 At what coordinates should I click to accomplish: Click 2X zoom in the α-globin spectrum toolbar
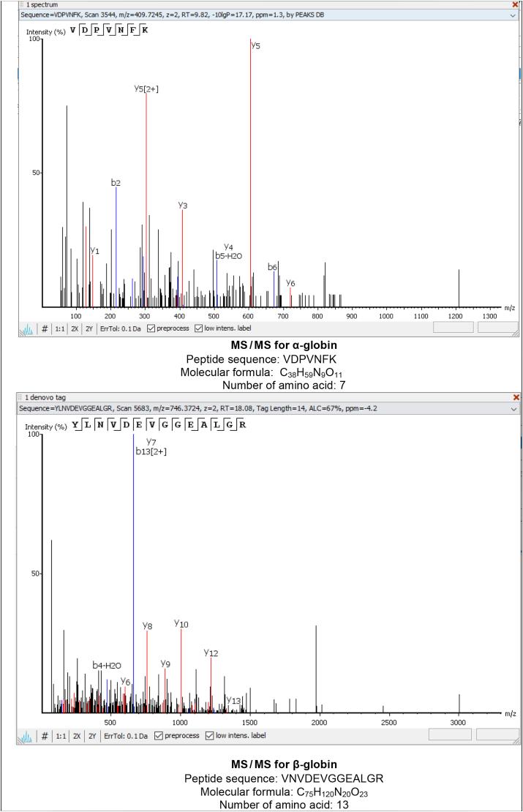click(x=75, y=329)
